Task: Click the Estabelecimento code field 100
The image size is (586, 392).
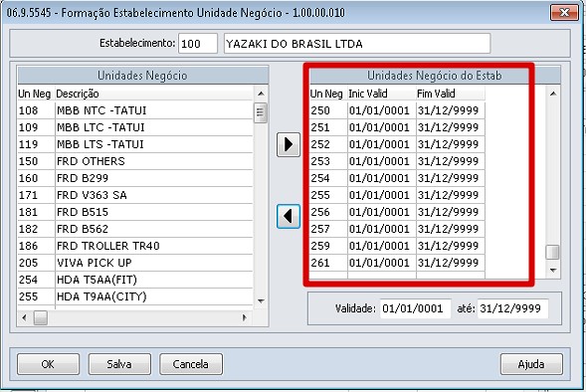Action: tap(198, 44)
